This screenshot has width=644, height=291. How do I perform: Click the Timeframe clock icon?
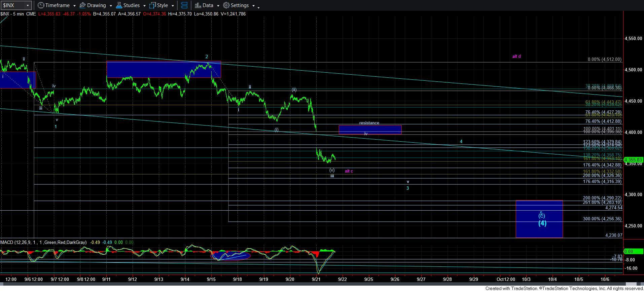point(41,5)
